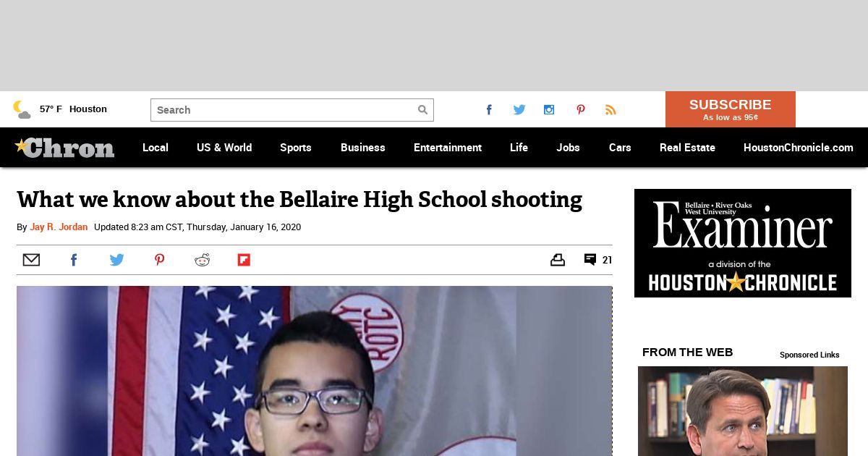Share article via email envelope icon
Viewport: 868px width, 456px height.
pos(31,260)
